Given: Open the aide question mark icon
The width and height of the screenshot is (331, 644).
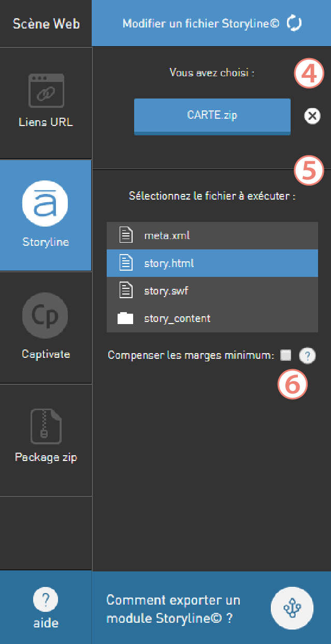Looking at the screenshot, I should pyautogui.click(x=46, y=600).
